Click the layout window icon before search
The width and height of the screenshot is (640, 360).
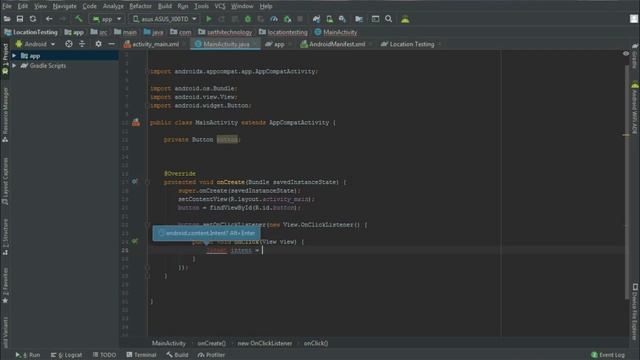coord(376,19)
